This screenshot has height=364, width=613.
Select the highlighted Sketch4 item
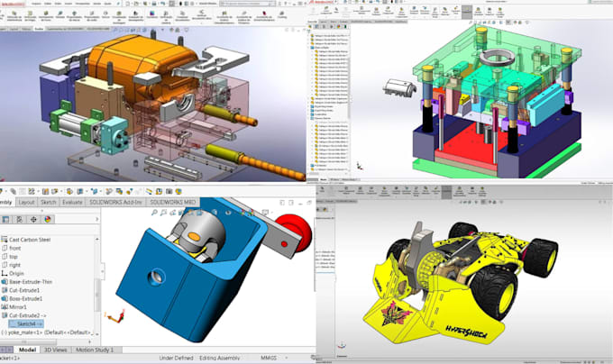pos(26,323)
